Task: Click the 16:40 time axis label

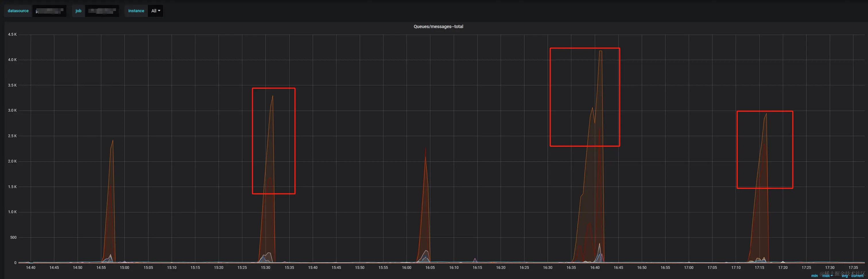Action: click(x=595, y=268)
